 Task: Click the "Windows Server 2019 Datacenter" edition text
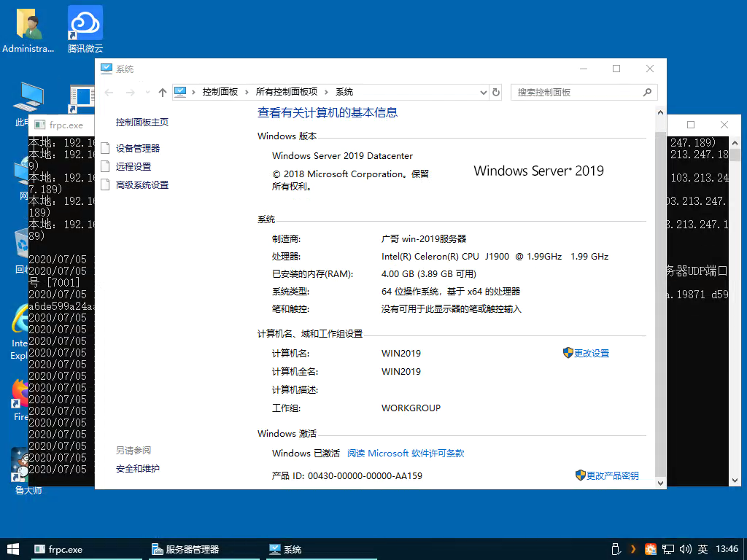coord(343,156)
